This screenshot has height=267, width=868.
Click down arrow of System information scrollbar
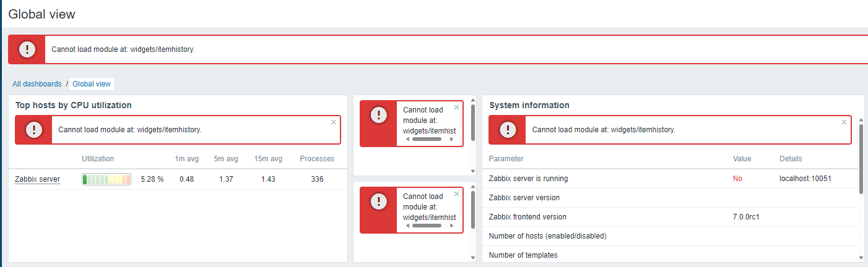pos(861,257)
